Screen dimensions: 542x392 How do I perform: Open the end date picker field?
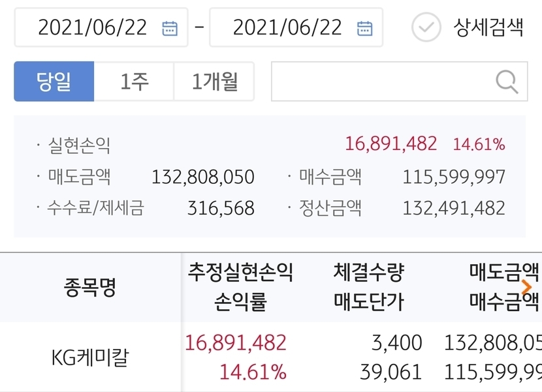(x=287, y=27)
